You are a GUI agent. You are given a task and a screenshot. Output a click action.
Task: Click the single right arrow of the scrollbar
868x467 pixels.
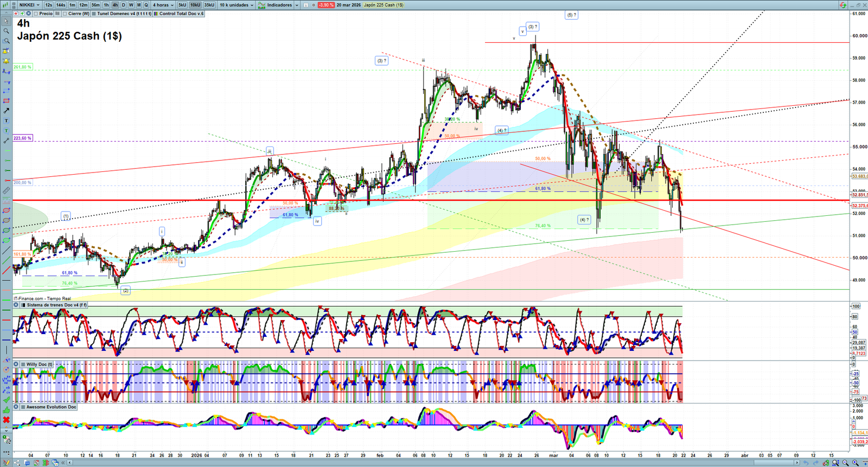click(x=797, y=463)
